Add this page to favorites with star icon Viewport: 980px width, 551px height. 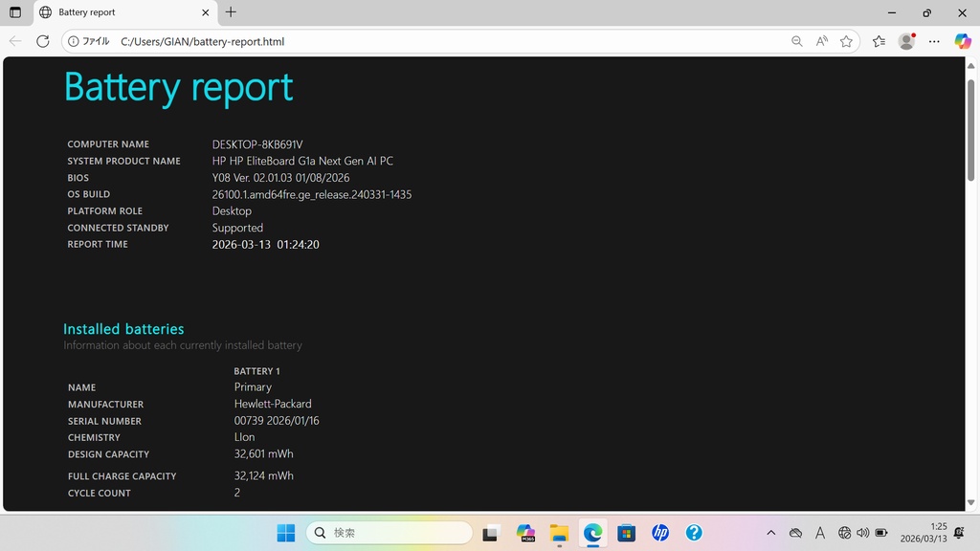click(x=846, y=41)
